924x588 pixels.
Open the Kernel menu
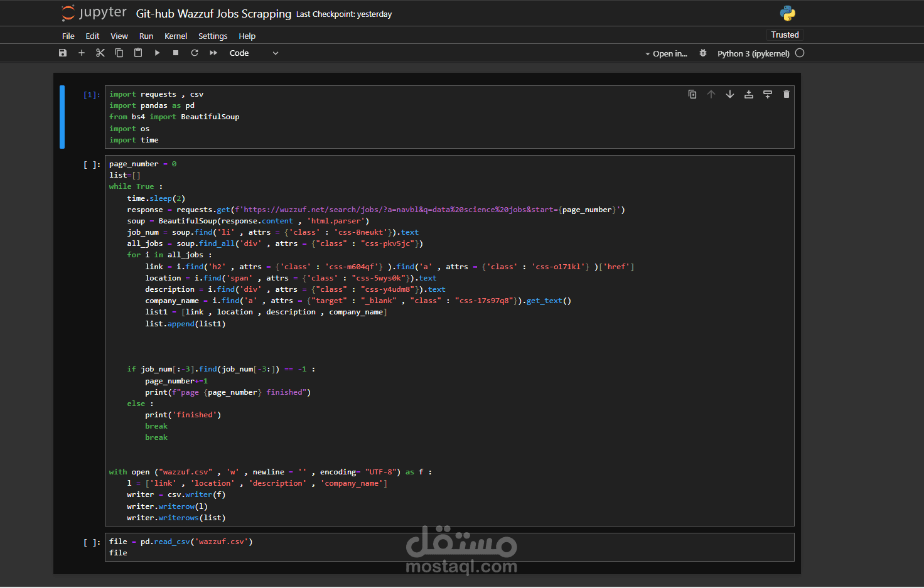click(x=176, y=36)
